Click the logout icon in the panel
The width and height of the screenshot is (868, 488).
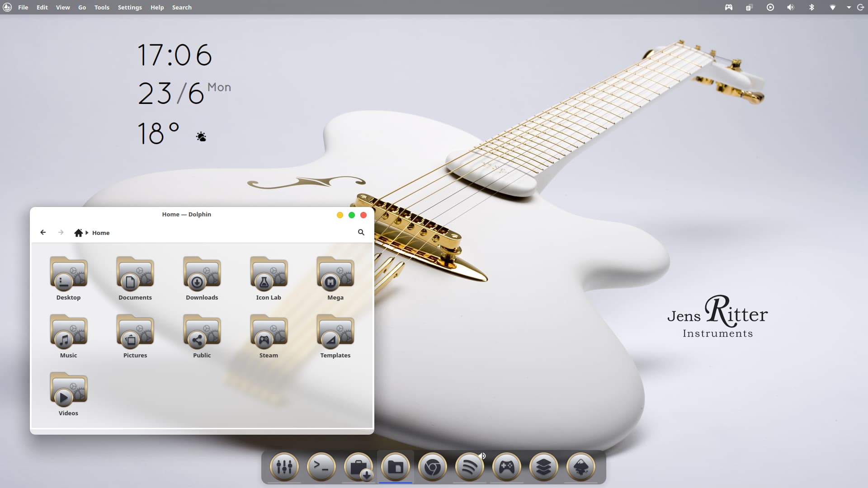[860, 7]
